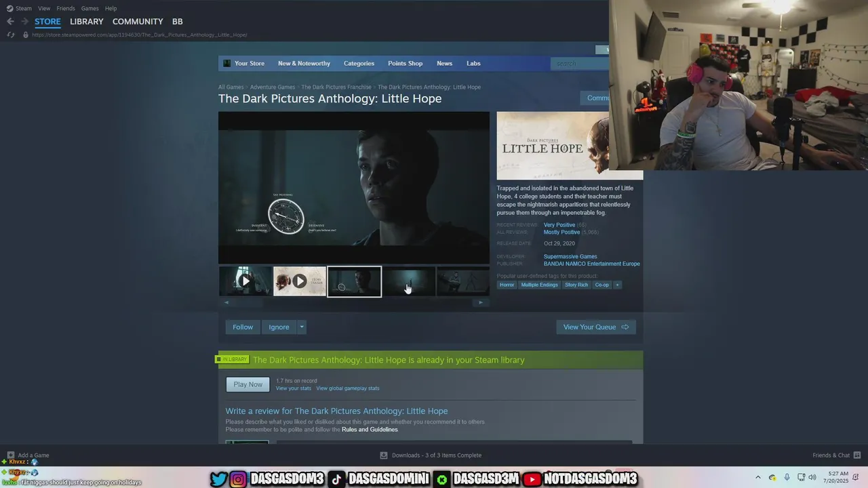Screen dimensions: 868x488
Task: Open the store News page
Action: tap(444, 63)
